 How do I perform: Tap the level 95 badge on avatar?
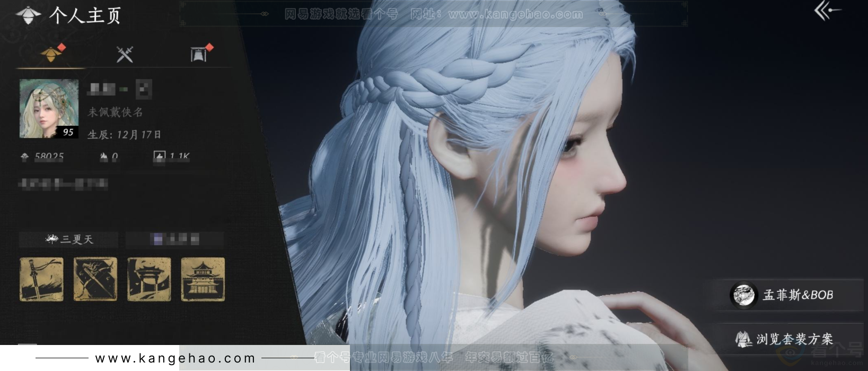pyautogui.click(x=67, y=132)
